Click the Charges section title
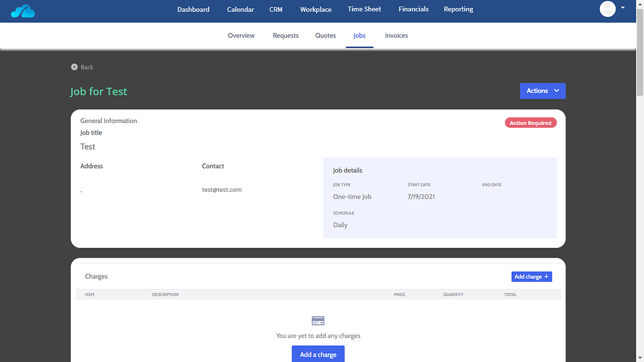Image resolution: width=644 pixels, height=362 pixels. [96, 276]
